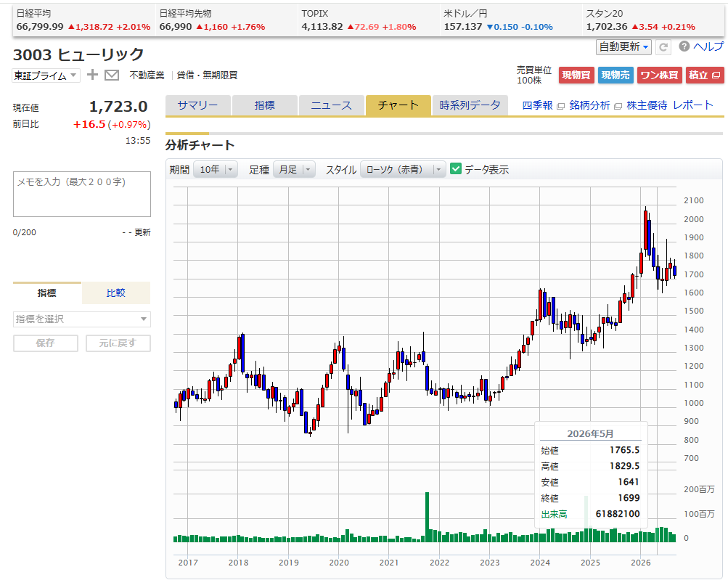This screenshot has height=588, width=728.
Task: Open the 四季報 link
Action: (538, 105)
